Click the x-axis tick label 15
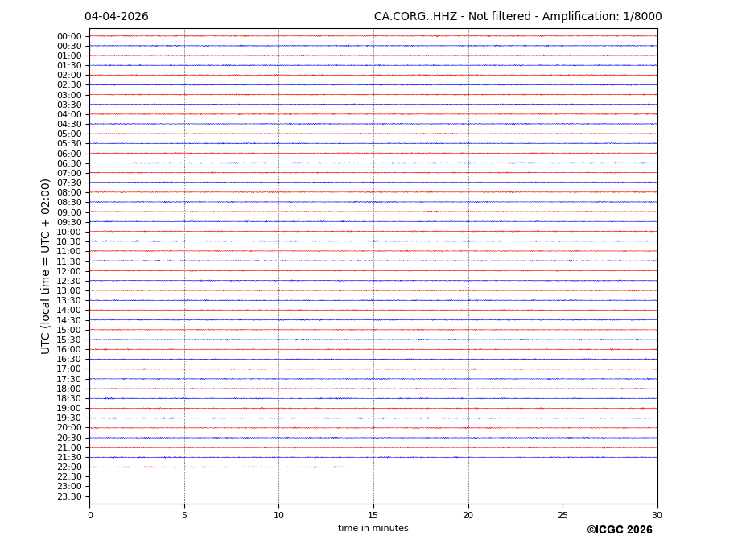This screenshot has width=746, height=560. point(373,515)
